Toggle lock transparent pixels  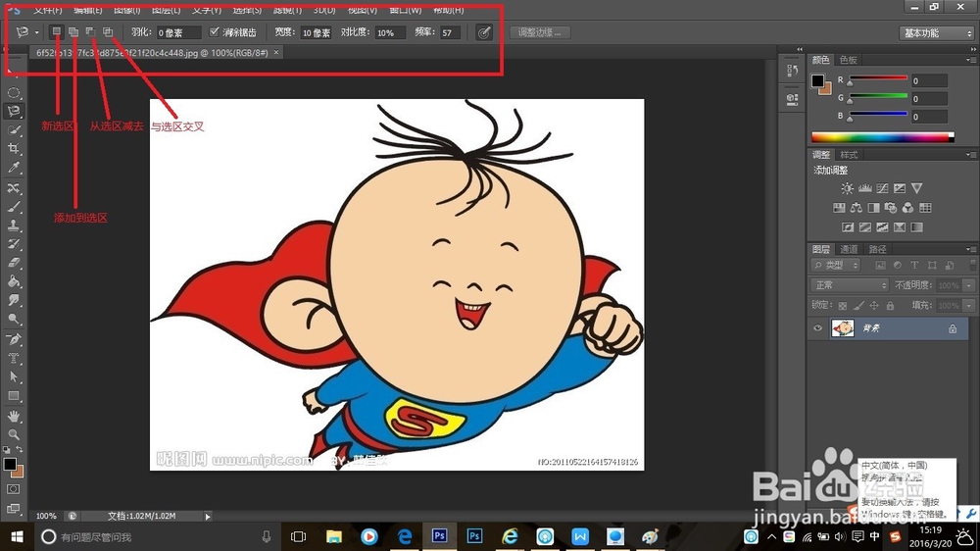[x=843, y=305]
